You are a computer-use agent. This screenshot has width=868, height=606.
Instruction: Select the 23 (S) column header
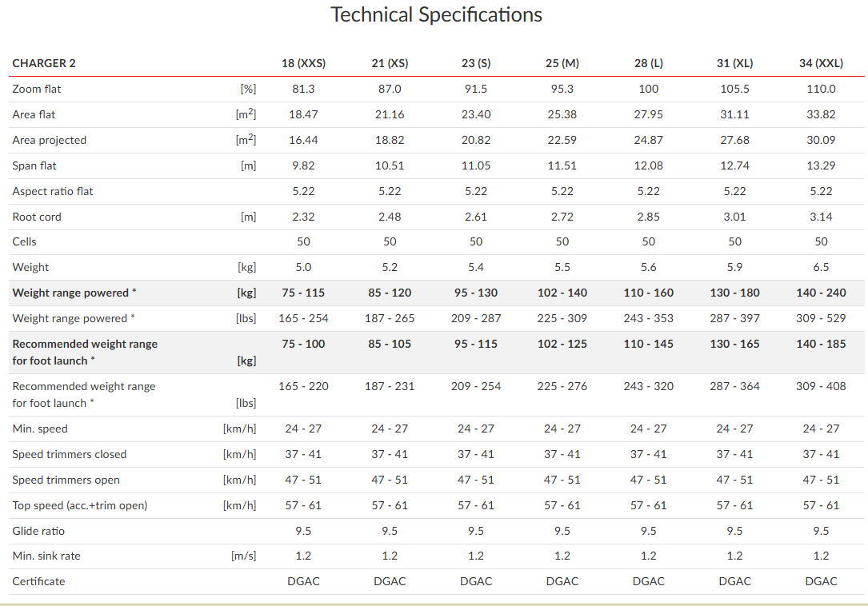click(476, 63)
